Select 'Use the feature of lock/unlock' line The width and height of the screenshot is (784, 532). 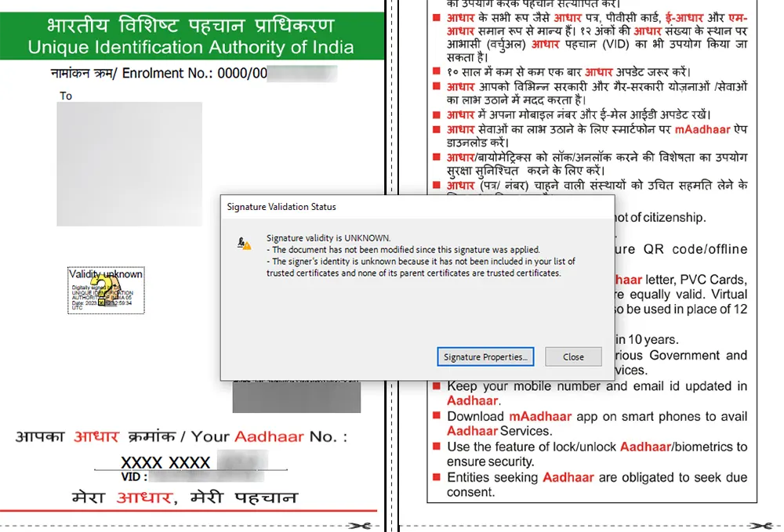[x=597, y=447]
